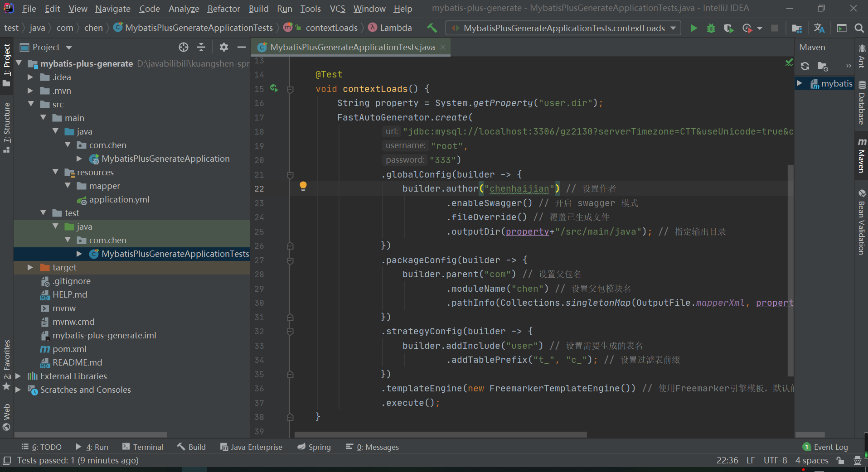Open the Run anything terminal icon in toolbar
Image resolution: width=868 pixels, height=472 pixels.
point(842,28)
